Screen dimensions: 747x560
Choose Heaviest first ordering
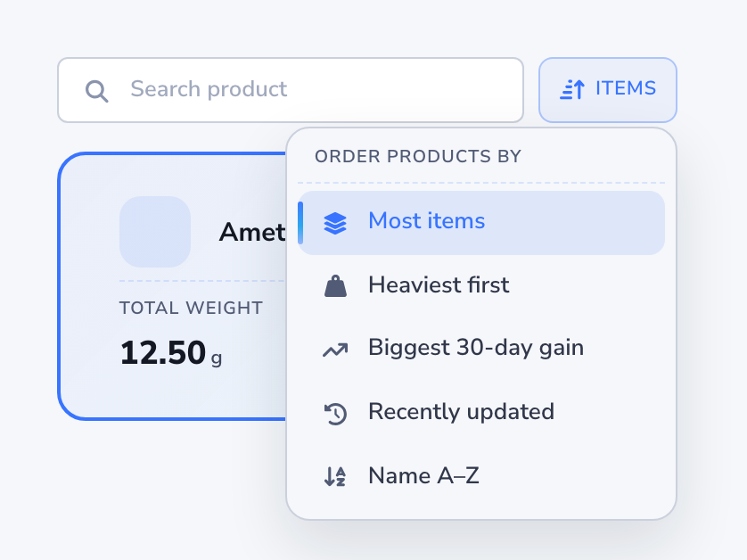[481, 286]
